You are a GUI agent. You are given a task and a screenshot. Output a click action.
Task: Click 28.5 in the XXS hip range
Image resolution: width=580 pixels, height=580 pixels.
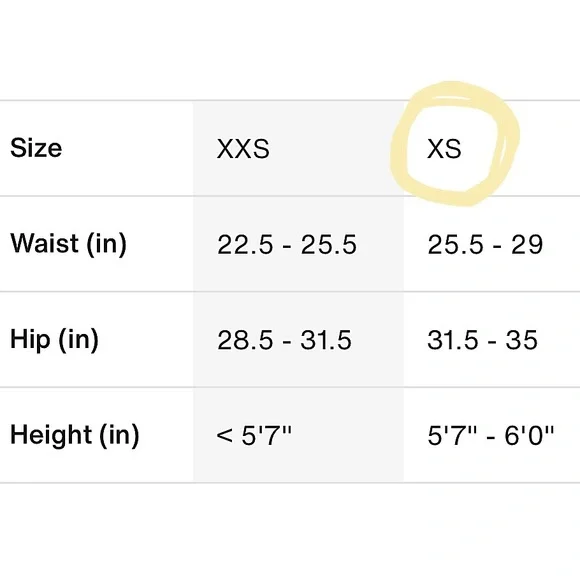tap(245, 340)
